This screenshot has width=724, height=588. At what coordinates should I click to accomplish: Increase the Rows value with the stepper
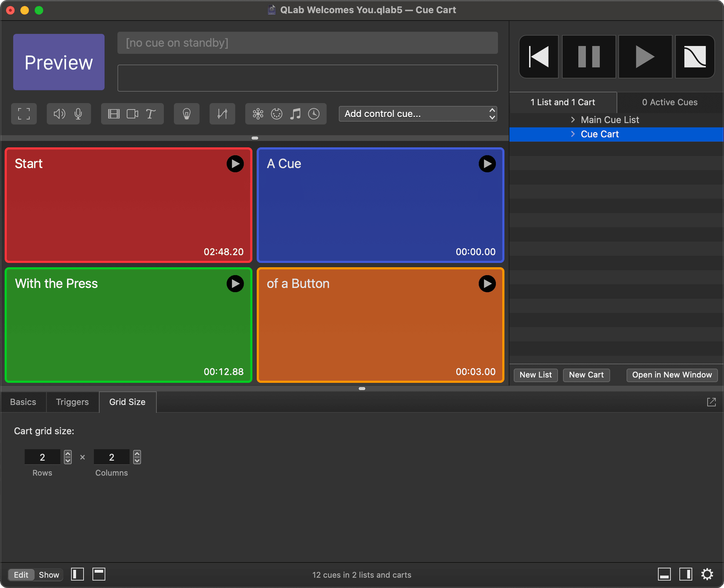(68, 454)
